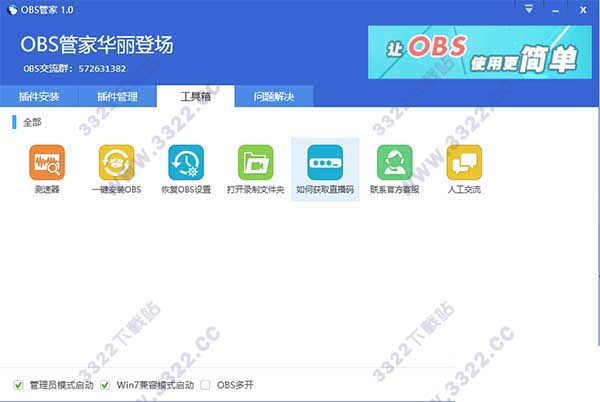
Task: Open the 问题解决 tab
Action: click(274, 96)
